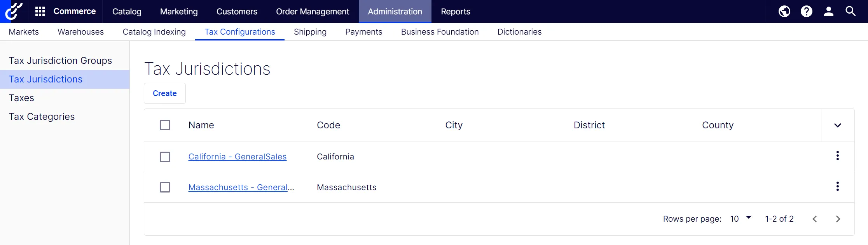868x245 pixels.
Task: Open actions menu for Massachusetts row
Action: coord(838,187)
